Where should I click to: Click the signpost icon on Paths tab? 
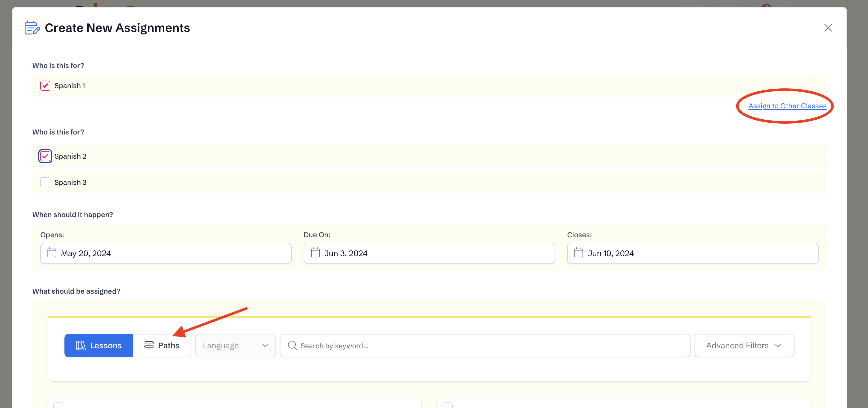click(149, 346)
